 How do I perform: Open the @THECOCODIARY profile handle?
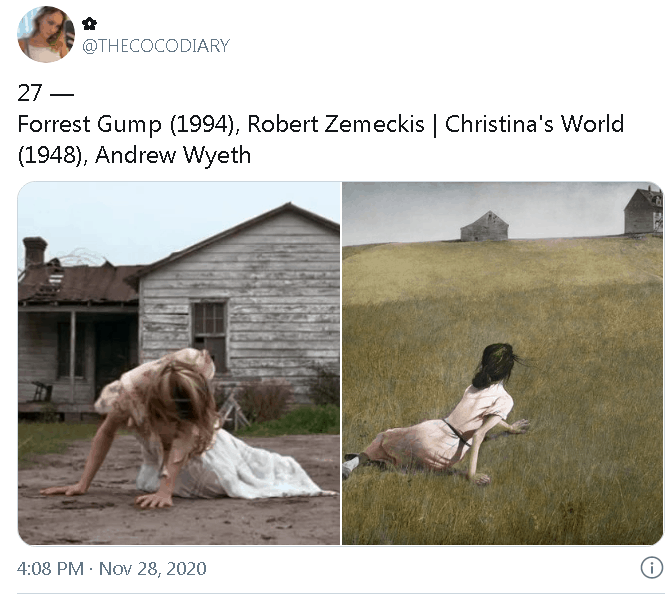[156, 46]
